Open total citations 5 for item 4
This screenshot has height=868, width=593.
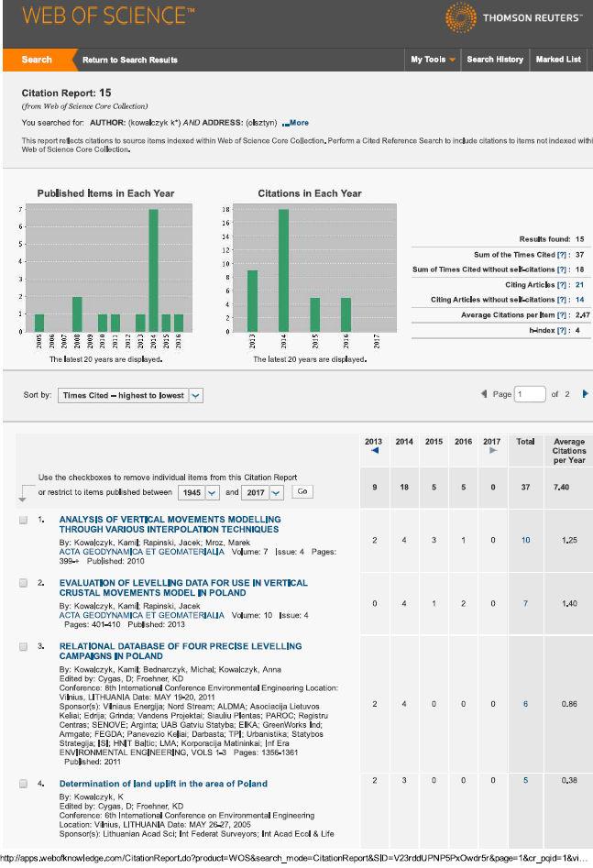pyautogui.click(x=525, y=781)
